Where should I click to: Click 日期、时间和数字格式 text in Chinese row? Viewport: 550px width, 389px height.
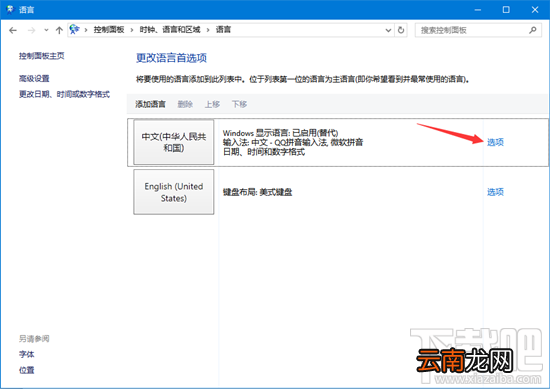(264, 152)
